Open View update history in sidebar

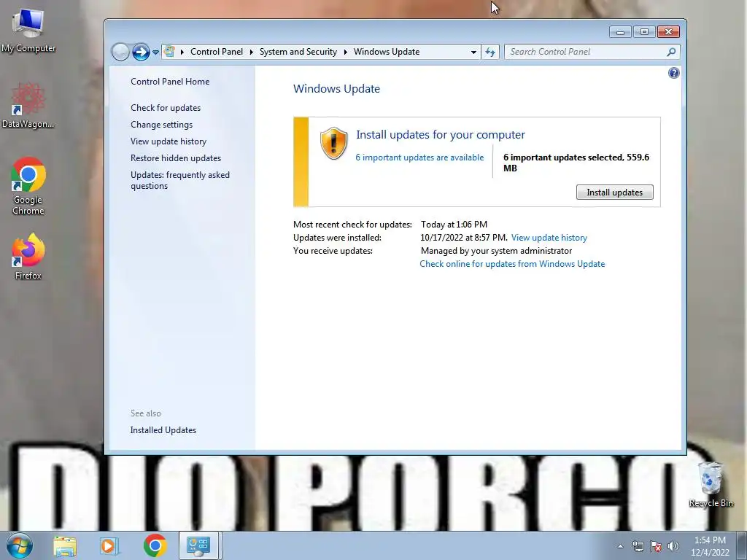click(x=169, y=141)
